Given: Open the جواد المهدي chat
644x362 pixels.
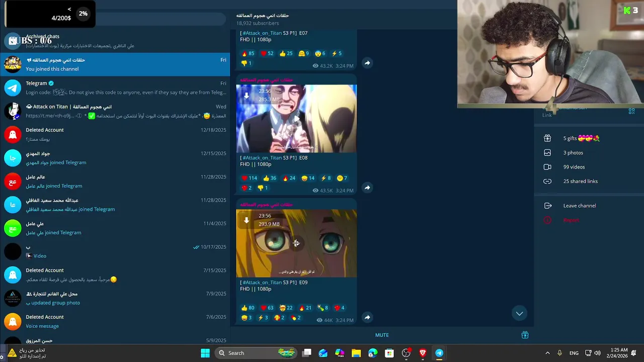Looking at the screenshot, I should coord(115,158).
